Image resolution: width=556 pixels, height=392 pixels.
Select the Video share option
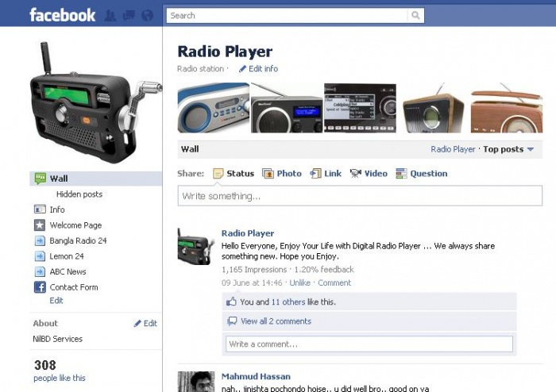click(376, 174)
